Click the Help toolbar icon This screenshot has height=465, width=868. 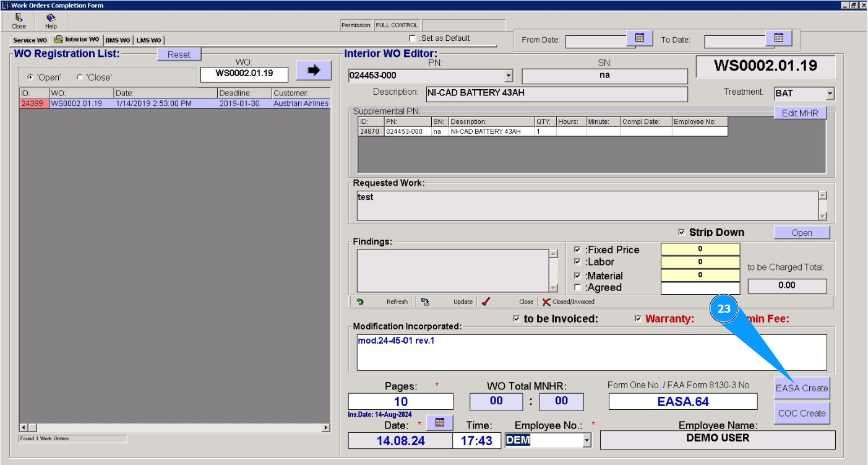[x=51, y=21]
